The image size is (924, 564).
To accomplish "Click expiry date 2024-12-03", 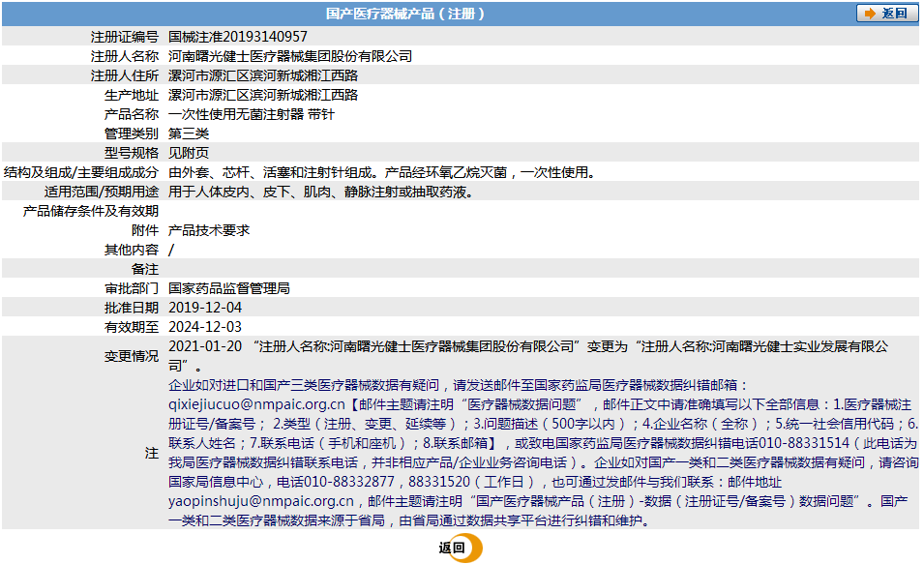I will [x=205, y=327].
